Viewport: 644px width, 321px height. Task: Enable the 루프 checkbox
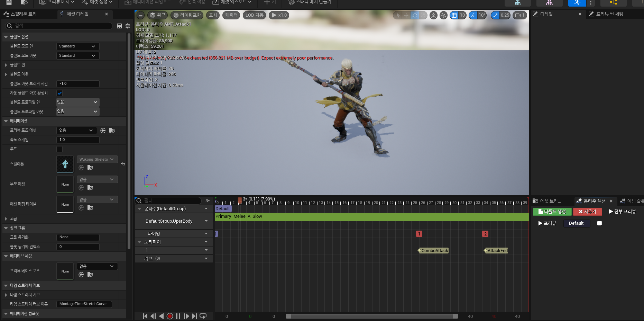point(59,149)
